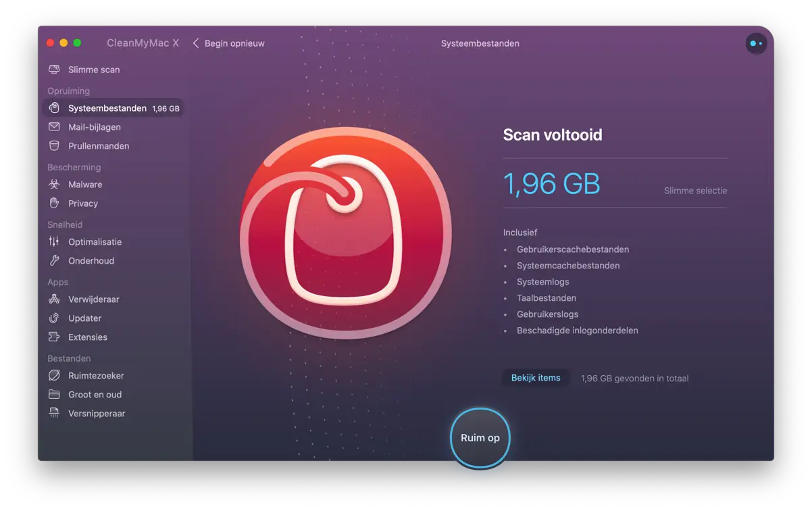Screen dimensions: 812x511
Task: Click the large 1,96 GB result value
Action: pos(552,184)
